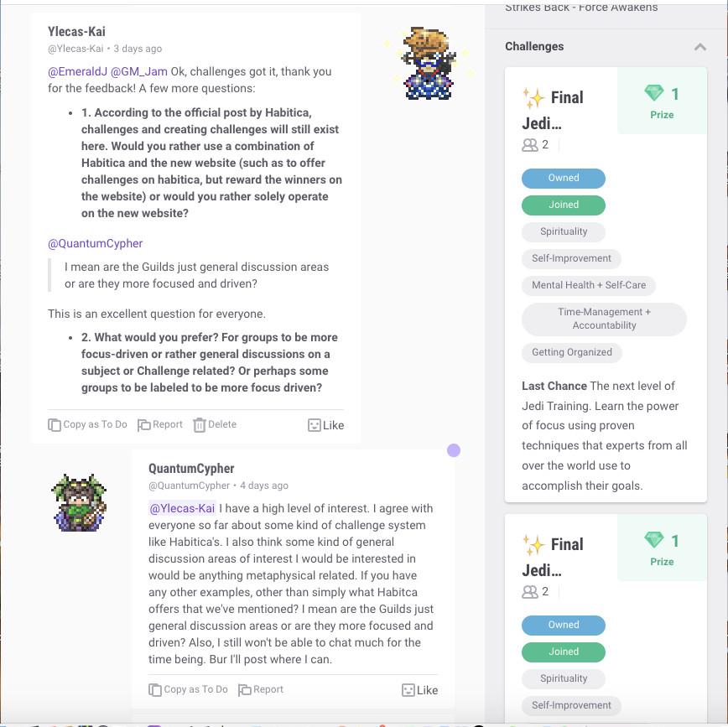Open the @EmeraldJ mention link
The height and width of the screenshot is (727, 728).
click(x=77, y=71)
